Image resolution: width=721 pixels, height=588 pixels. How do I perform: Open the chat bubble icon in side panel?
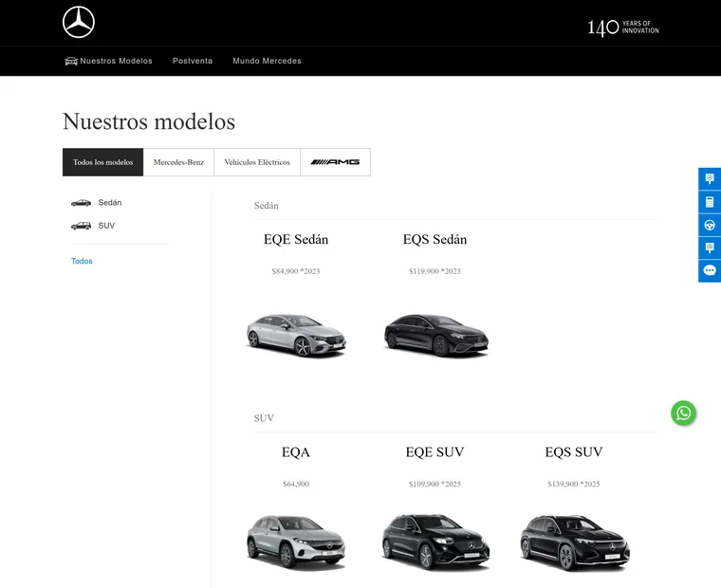pyautogui.click(x=710, y=271)
